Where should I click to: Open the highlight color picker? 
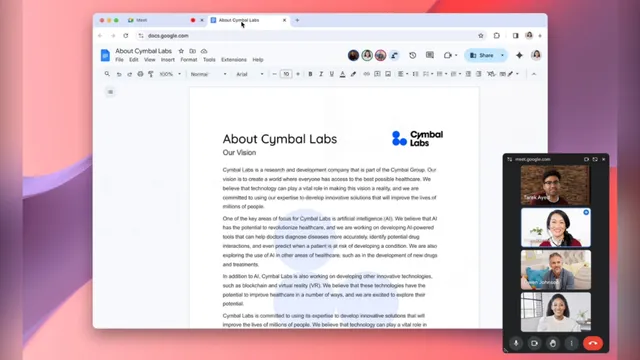353,74
